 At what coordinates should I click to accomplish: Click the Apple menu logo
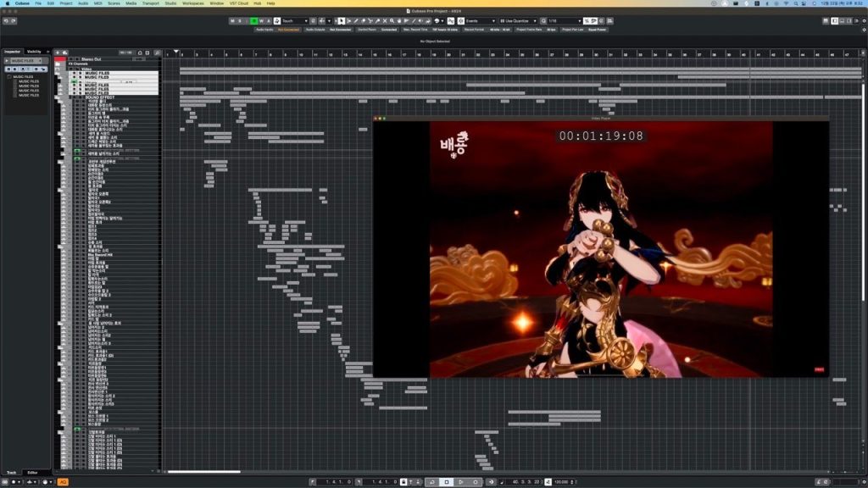tap(7, 3)
